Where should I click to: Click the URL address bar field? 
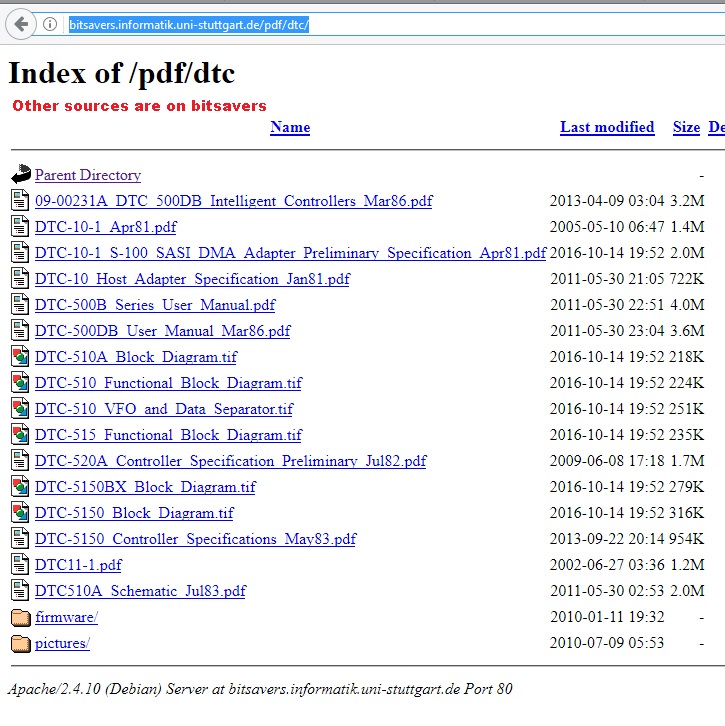400,24
